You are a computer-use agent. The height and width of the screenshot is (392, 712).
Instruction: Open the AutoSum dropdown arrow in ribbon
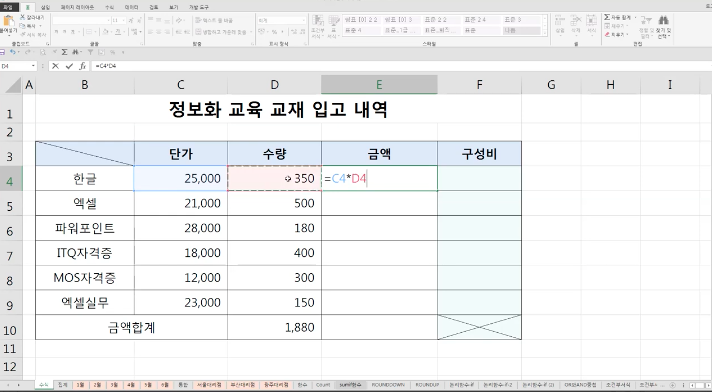pos(635,18)
